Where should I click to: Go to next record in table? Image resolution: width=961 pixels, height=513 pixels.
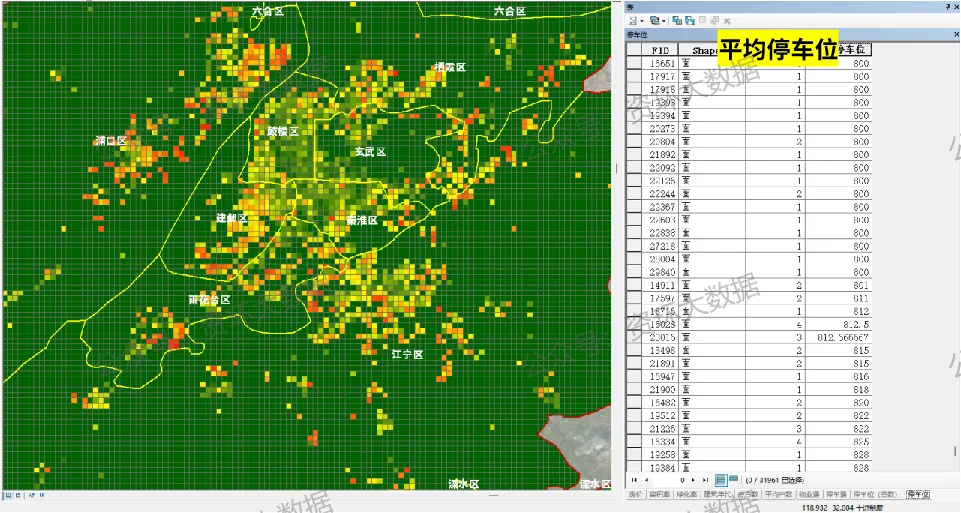tap(693, 480)
